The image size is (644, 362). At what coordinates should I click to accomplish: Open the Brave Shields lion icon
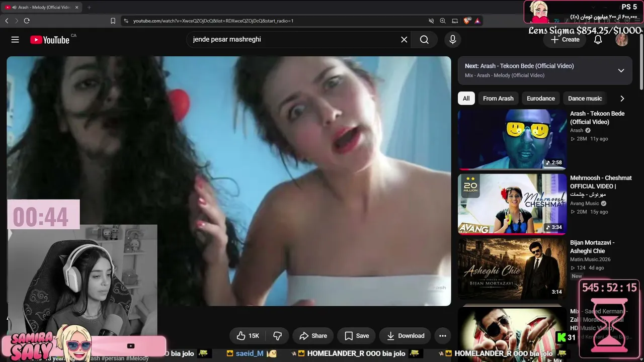pos(466,21)
